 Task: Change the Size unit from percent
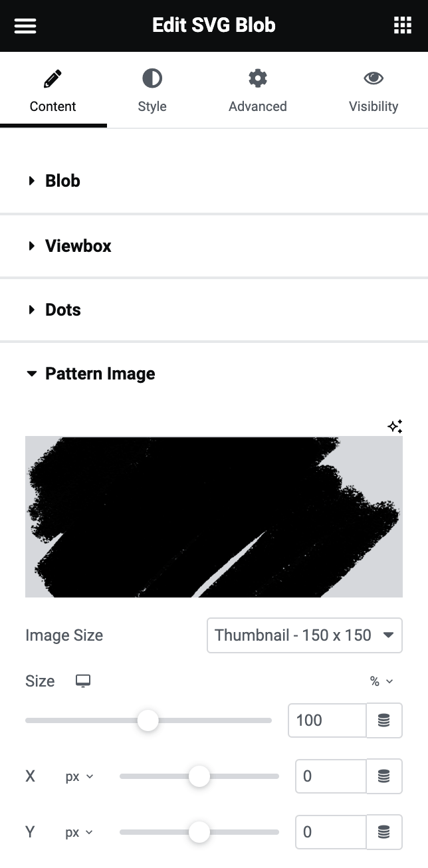[x=381, y=681]
